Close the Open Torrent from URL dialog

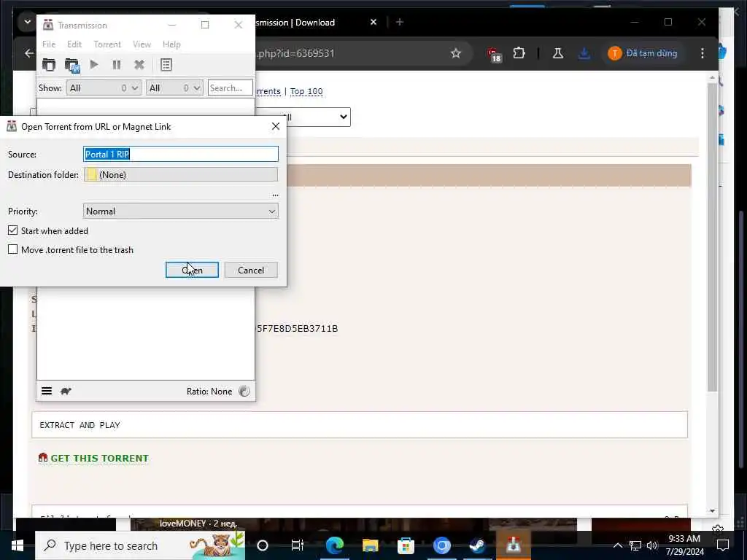coord(275,126)
